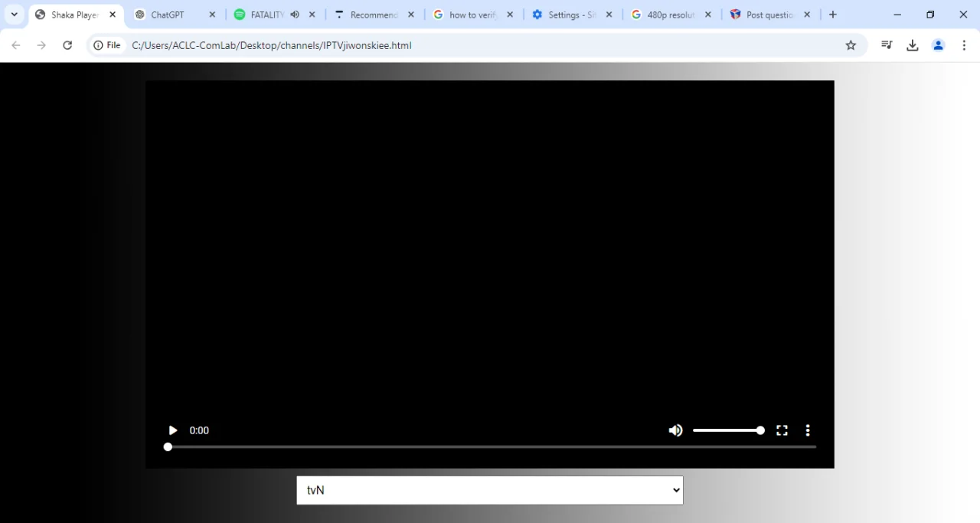Close the Recommend tab
The image size is (980, 523).
coord(411,15)
